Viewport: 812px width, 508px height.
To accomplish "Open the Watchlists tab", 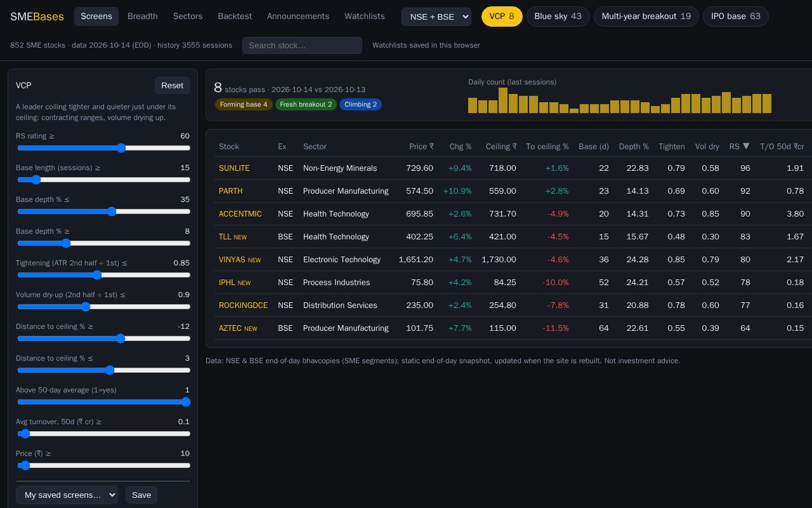I will pyautogui.click(x=364, y=17).
